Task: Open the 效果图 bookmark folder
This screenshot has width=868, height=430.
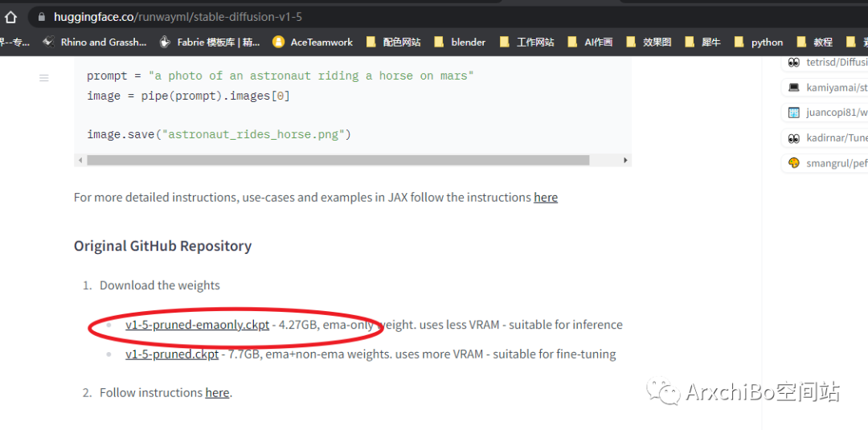Action: pos(649,42)
